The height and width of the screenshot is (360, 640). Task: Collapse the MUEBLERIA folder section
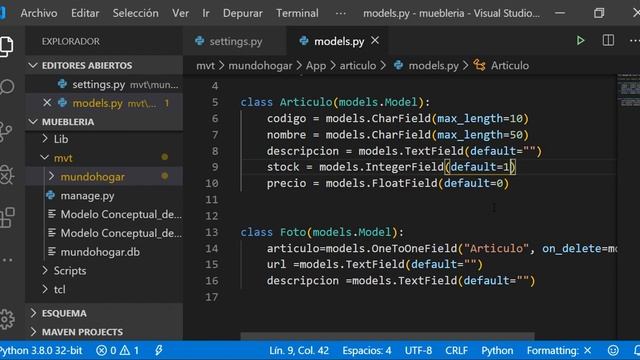pyautogui.click(x=33, y=122)
